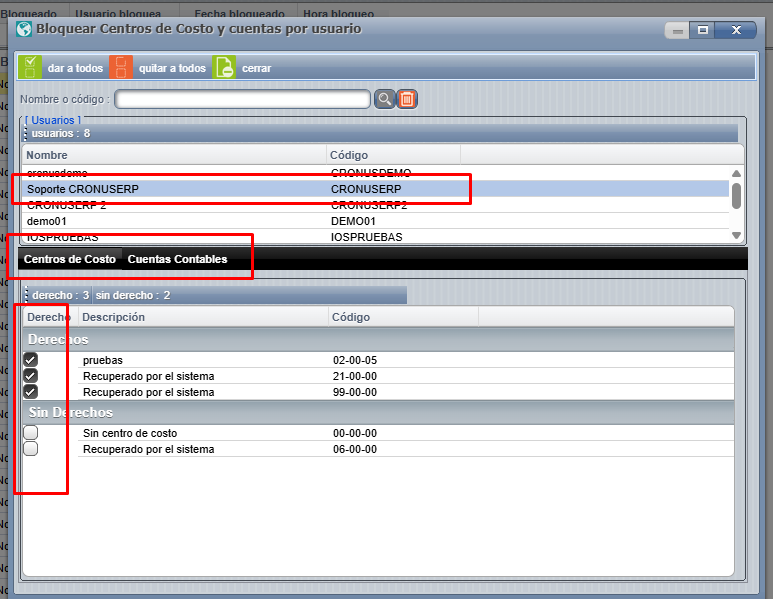773x599 pixels.
Task: Click the orange 'quitar a todos' icon
Action: (x=120, y=68)
